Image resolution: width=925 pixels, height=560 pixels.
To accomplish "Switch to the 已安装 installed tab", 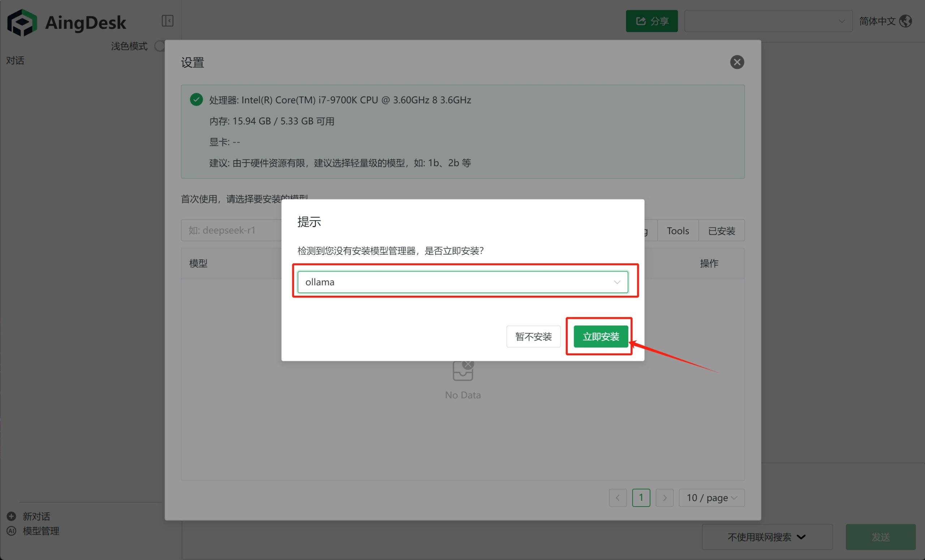I will pos(721,231).
